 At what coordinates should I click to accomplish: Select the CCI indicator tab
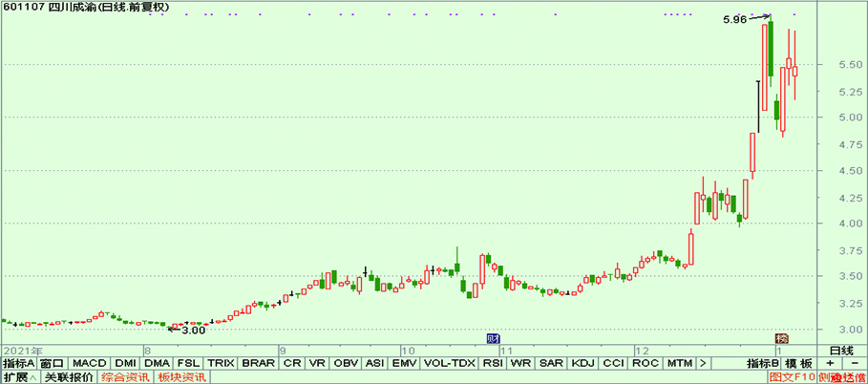(x=613, y=364)
